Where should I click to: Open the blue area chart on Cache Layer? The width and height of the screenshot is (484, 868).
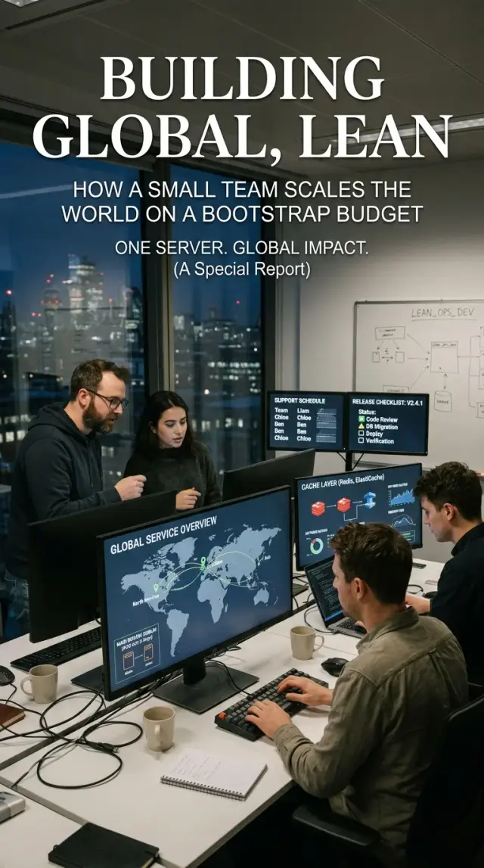coord(402,496)
